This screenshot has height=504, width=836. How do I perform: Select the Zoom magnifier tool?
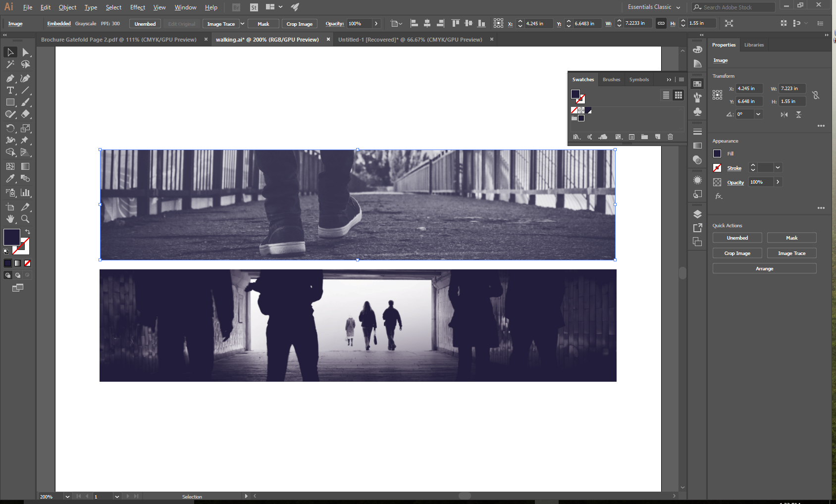25,219
